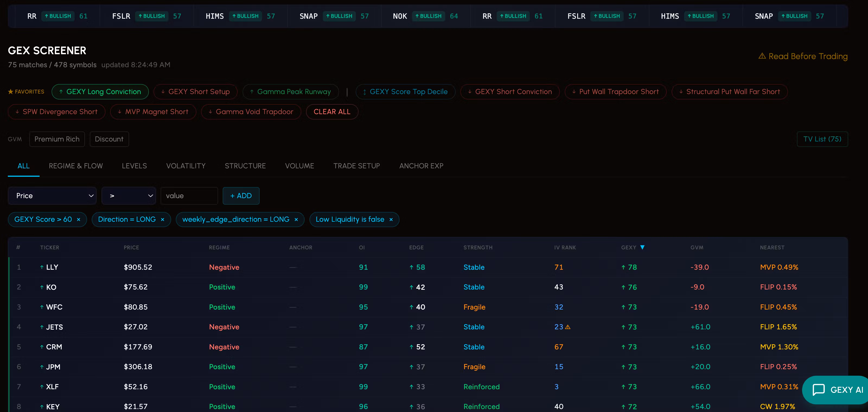Remove the weekly_edge_direction = LONG filter
Screen dimensions: 868x412
coord(296,220)
